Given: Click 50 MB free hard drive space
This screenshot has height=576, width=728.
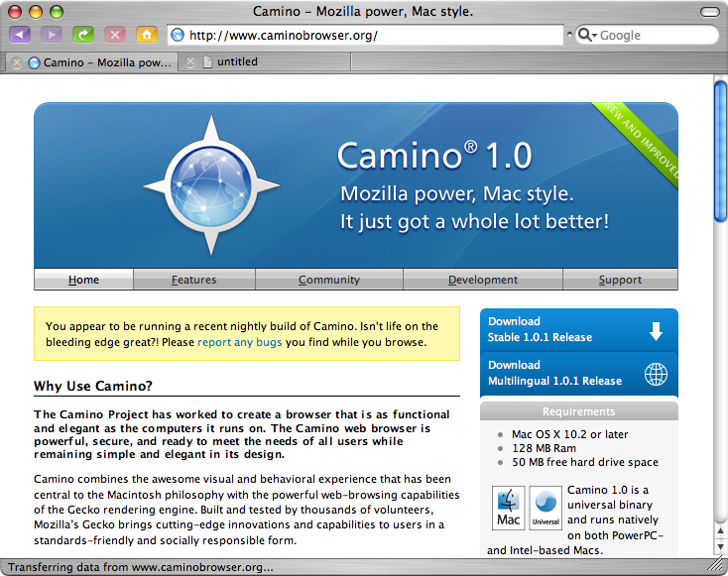Looking at the screenshot, I should coord(585,462).
